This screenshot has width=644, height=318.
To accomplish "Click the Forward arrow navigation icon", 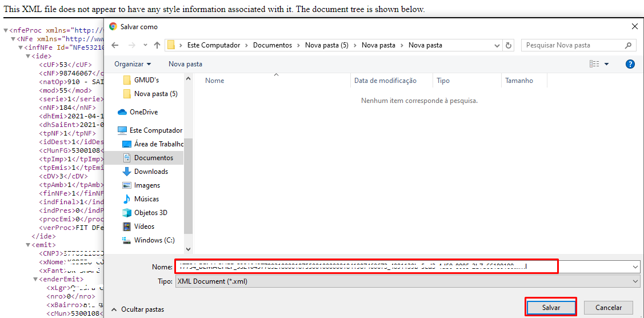I will (131, 45).
